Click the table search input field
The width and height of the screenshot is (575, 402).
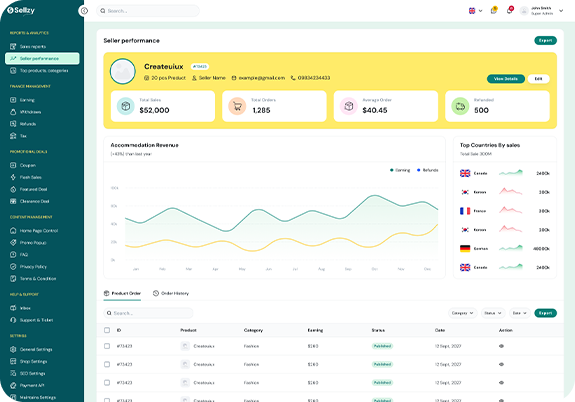(148, 313)
